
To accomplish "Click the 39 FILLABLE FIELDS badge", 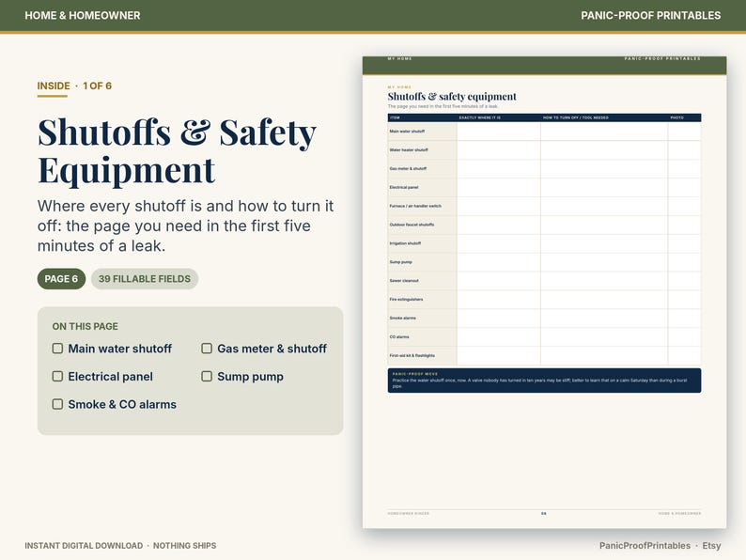I will point(145,279).
